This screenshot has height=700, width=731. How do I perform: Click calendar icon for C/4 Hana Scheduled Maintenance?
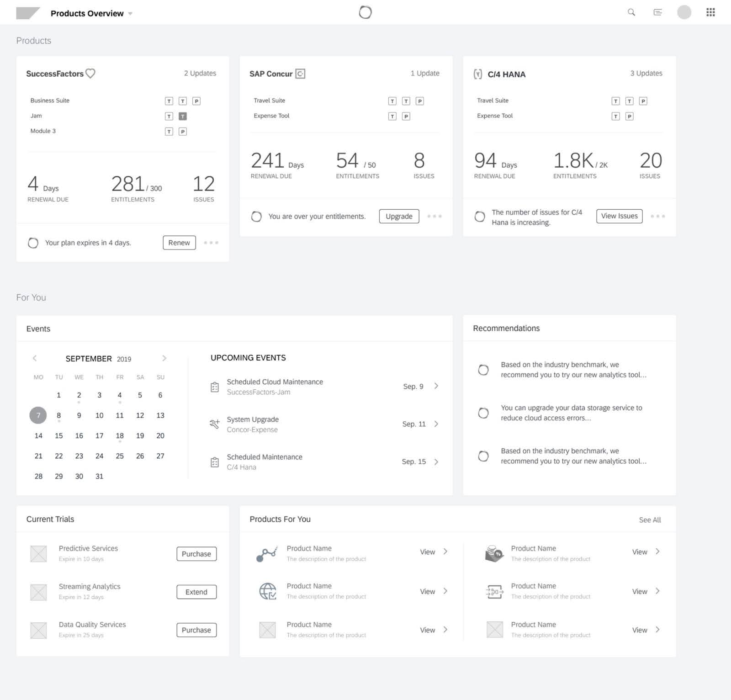pos(215,462)
